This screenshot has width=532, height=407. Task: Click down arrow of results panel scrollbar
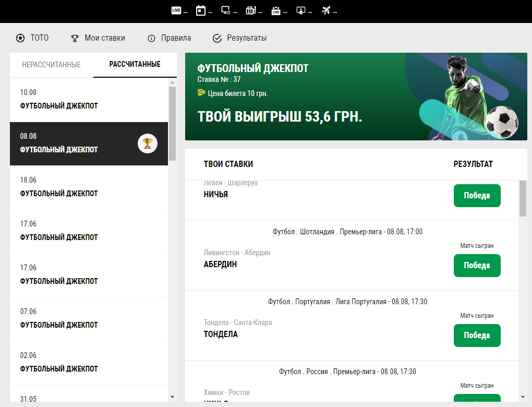pyautogui.click(x=523, y=397)
